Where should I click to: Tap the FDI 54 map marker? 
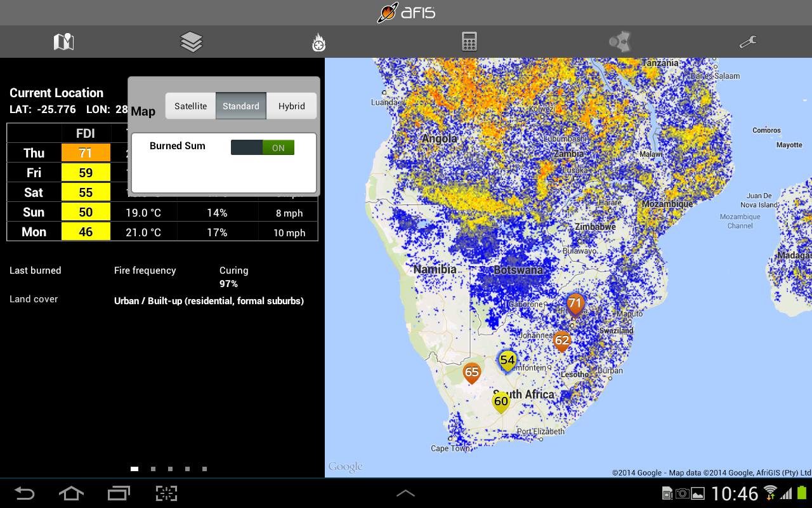(x=507, y=361)
